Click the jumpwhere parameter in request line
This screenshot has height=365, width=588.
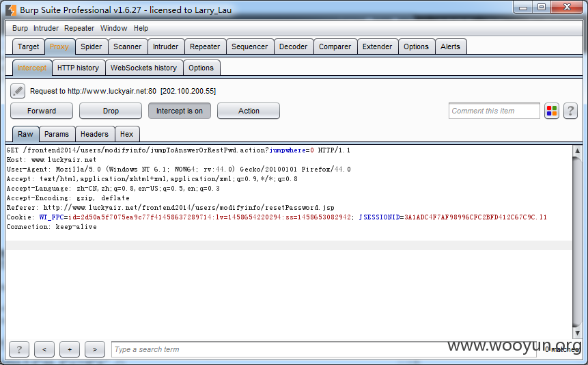pyautogui.click(x=288, y=150)
